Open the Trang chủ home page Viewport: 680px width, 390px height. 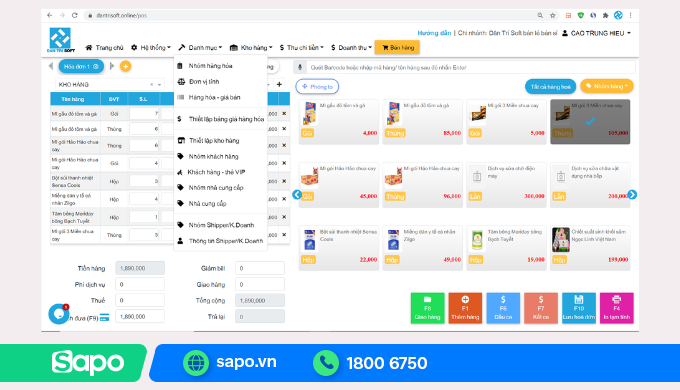104,48
